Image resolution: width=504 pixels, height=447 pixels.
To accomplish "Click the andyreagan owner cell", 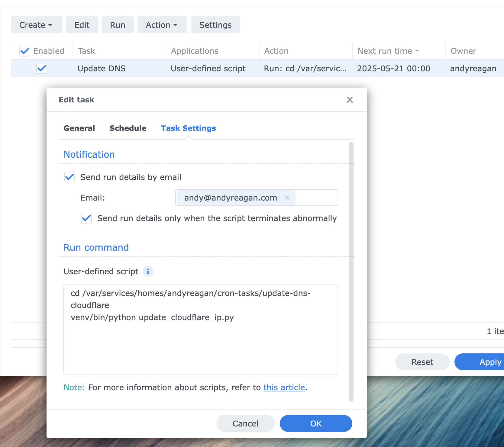I will pyautogui.click(x=473, y=69).
